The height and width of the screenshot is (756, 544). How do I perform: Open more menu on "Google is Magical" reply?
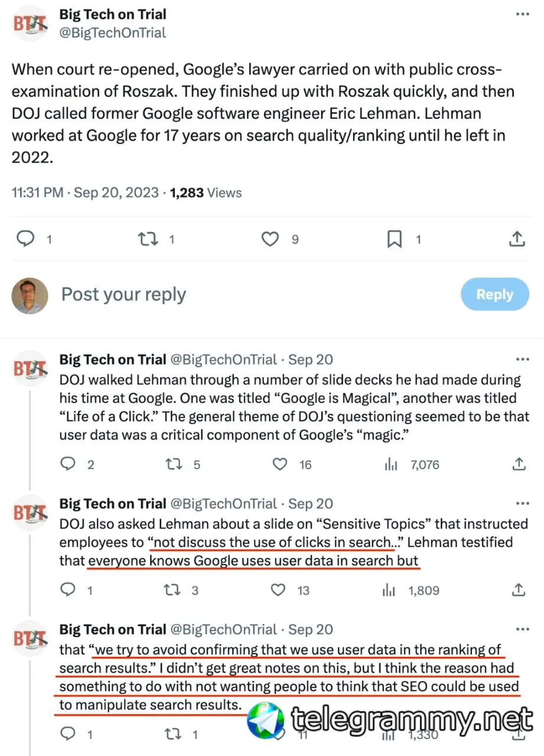coord(523,360)
